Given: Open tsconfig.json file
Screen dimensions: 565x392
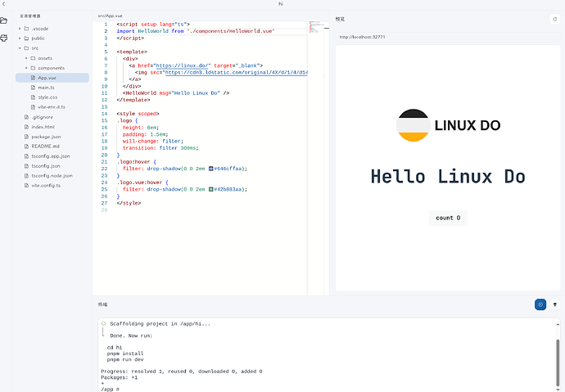Looking at the screenshot, I should 46,166.
